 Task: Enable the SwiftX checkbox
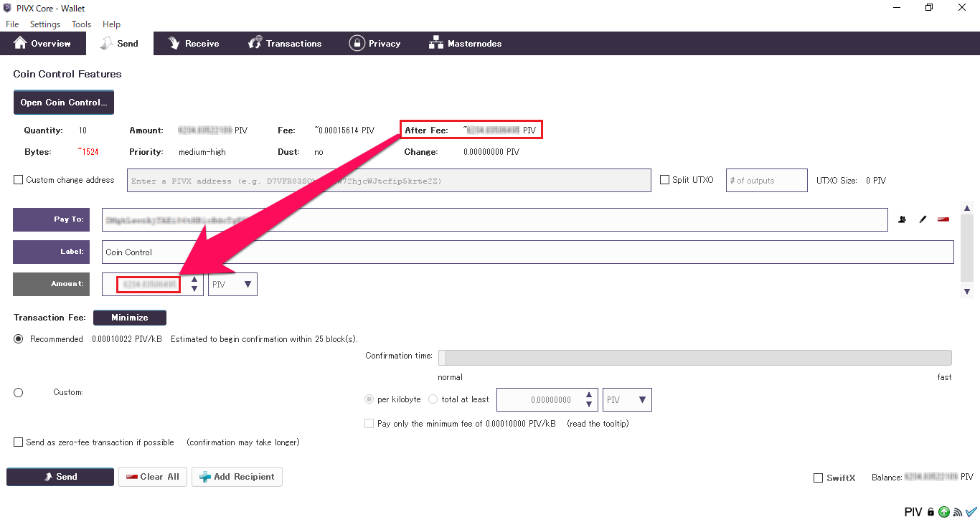pos(819,478)
